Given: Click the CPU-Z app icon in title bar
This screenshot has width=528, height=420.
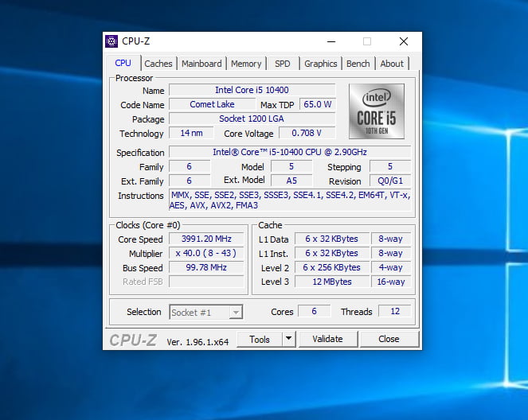Looking at the screenshot, I should 111,41.
